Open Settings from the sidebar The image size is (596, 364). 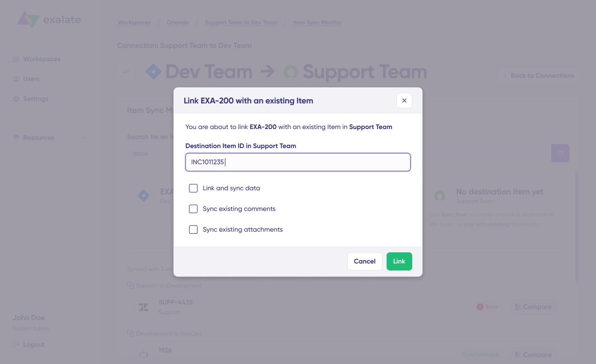tap(36, 98)
